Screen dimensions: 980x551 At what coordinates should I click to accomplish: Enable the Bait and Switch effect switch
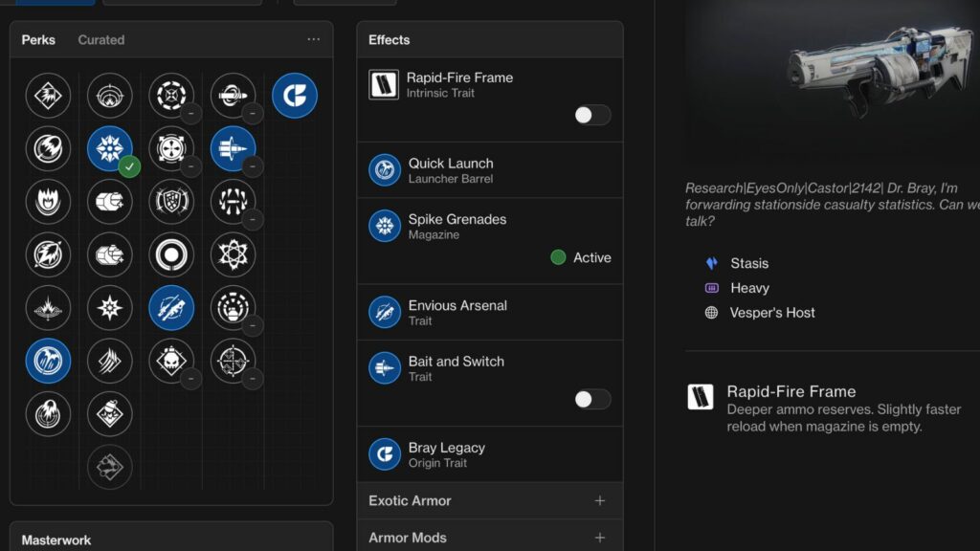coord(592,399)
